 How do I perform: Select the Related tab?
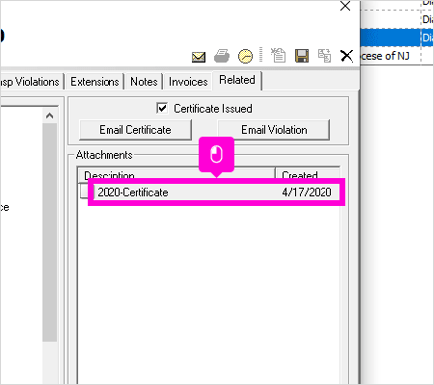click(237, 80)
